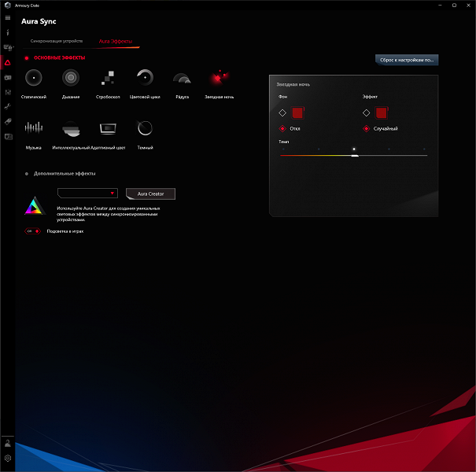This screenshot has width=476, height=472.
Task: Minimize the Armoury Crate window
Action: [440, 6]
